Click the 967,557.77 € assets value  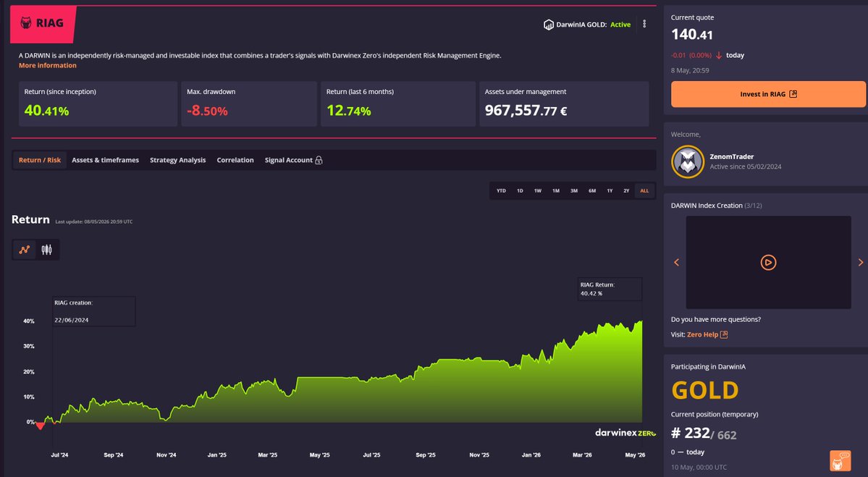point(526,111)
